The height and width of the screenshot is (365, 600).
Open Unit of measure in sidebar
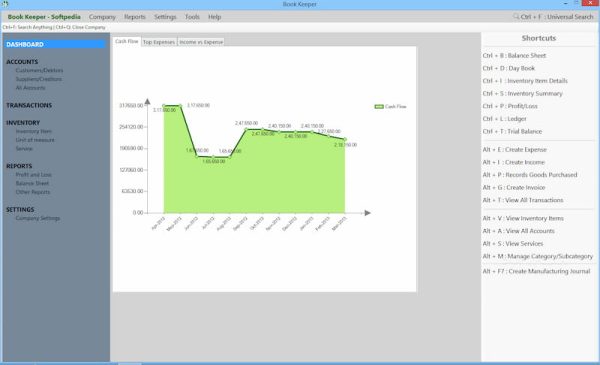point(35,140)
